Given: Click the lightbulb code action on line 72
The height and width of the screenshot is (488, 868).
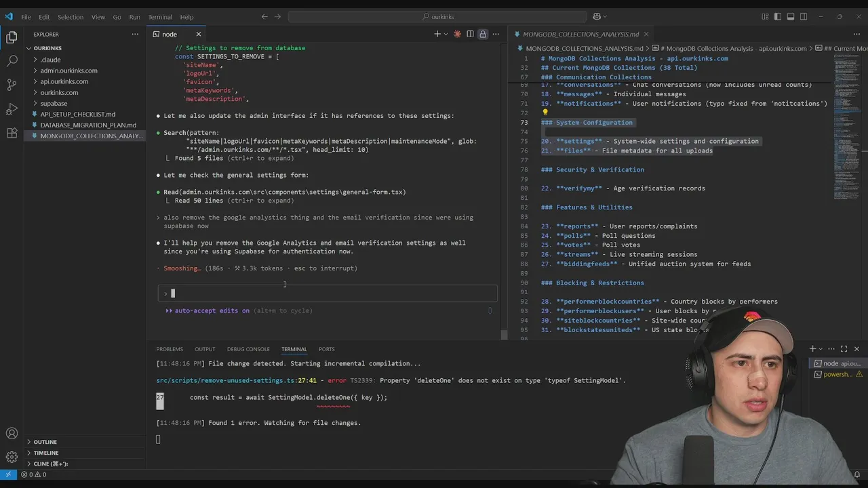Looking at the screenshot, I should [545, 113].
